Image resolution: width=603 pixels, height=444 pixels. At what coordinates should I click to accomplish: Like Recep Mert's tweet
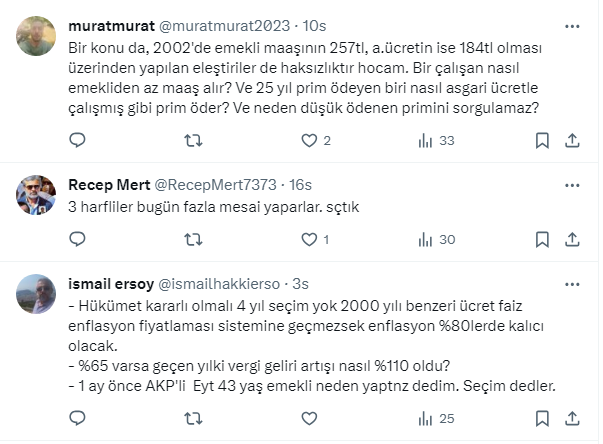pos(311,239)
